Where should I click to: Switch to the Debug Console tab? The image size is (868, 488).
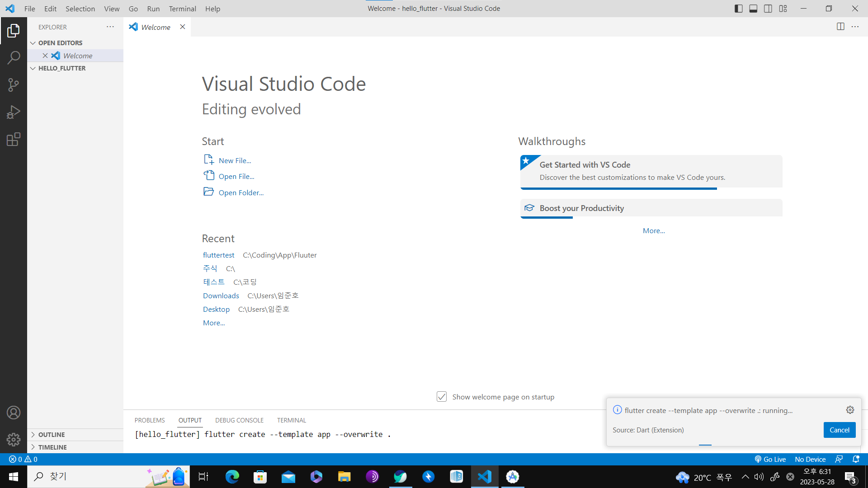click(239, 420)
